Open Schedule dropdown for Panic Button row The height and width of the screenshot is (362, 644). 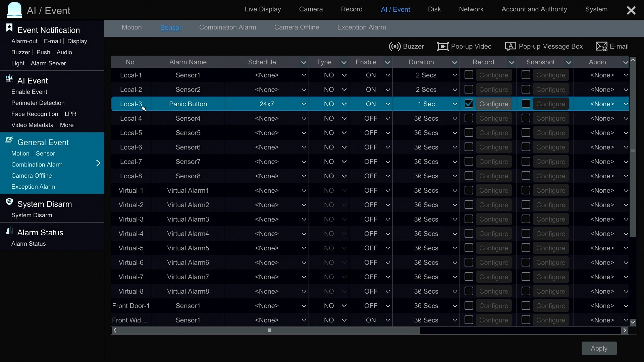tap(304, 104)
